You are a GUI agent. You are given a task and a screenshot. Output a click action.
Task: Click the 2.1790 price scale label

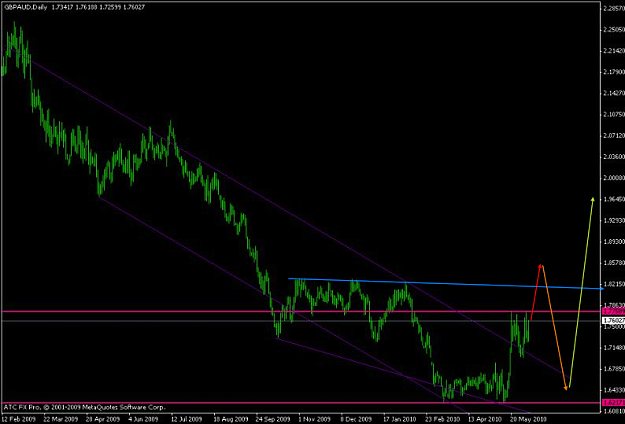pos(614,72)
